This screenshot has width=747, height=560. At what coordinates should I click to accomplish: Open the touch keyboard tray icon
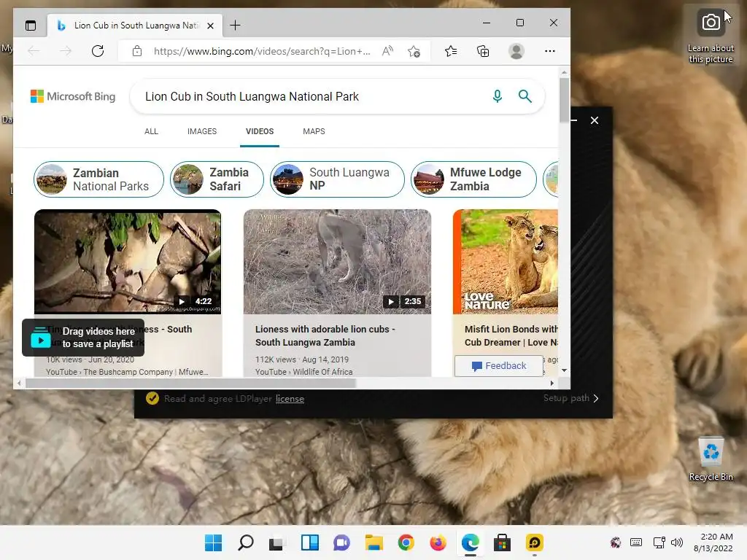pyautogui.click(x=636, y=542)
